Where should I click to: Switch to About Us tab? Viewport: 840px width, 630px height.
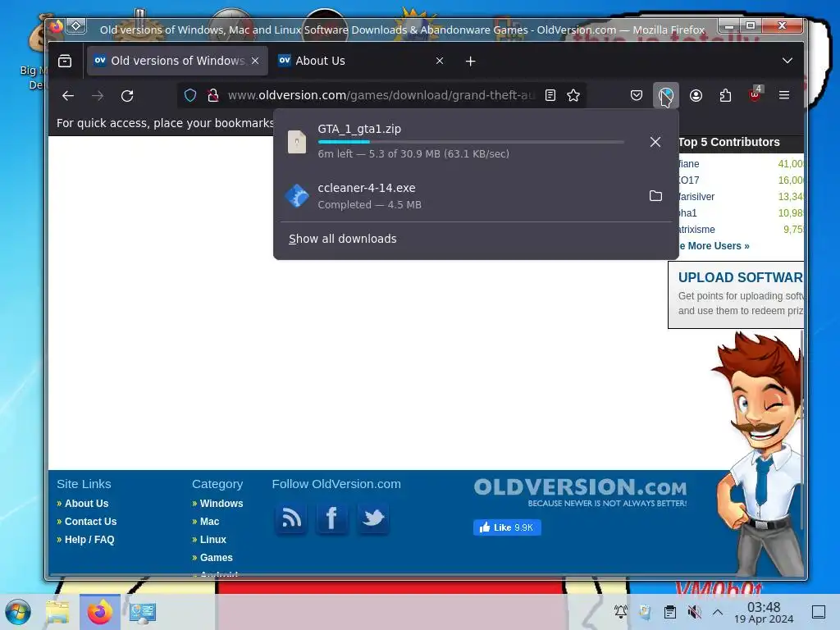tap(362, 61)
